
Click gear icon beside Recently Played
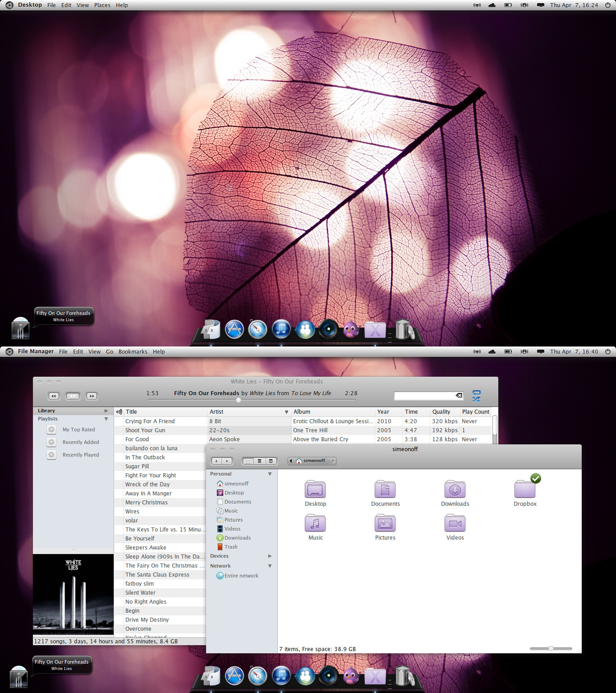[51, 455]
